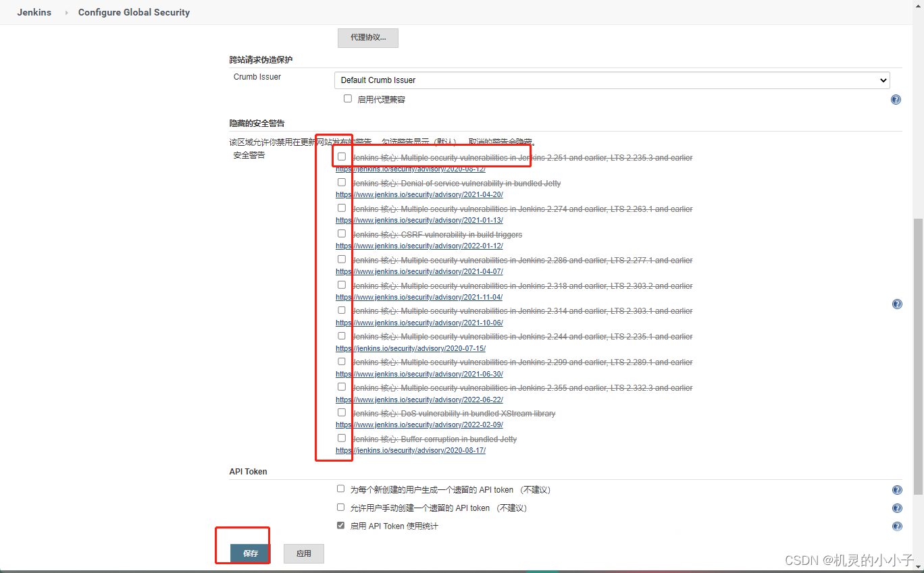924x573 pixels.
Task: Click the page vertical scrollbar thumb
Action: click(x=918, y=356)
